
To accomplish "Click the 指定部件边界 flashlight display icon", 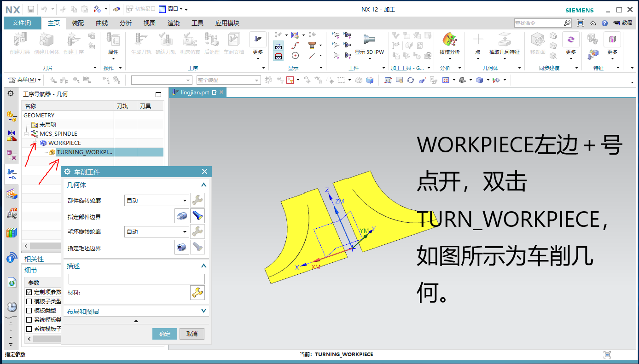I will 198,216.
